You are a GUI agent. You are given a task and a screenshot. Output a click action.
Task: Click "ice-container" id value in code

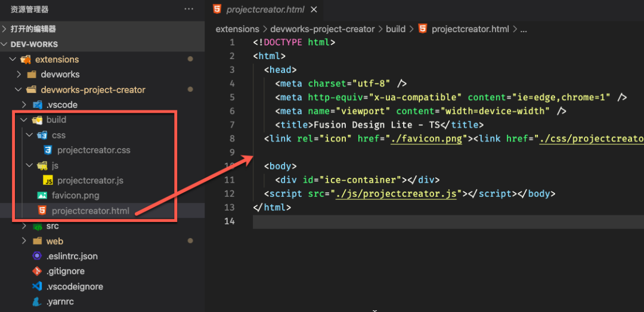pos(360,180)
